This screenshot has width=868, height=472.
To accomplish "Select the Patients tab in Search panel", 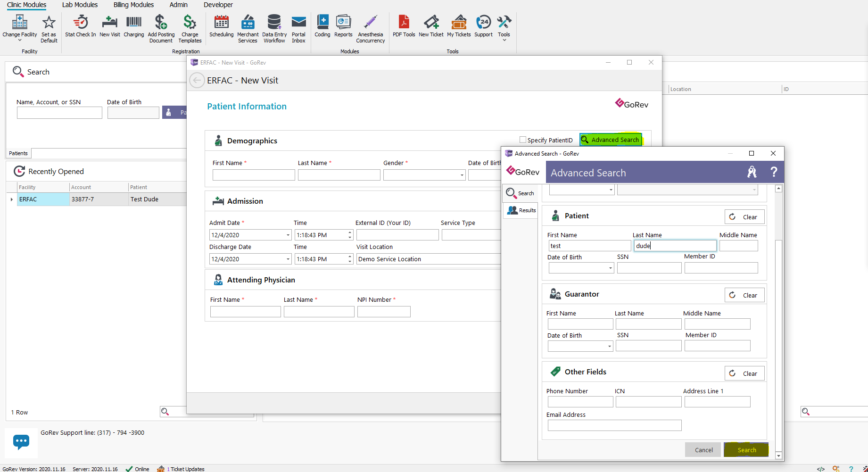I will point(18,153).
